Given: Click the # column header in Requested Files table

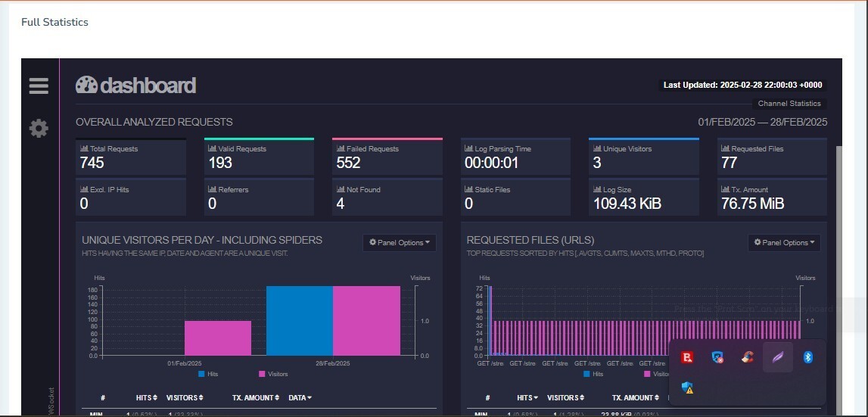Looking at the screenshot, I should (487, 397).
